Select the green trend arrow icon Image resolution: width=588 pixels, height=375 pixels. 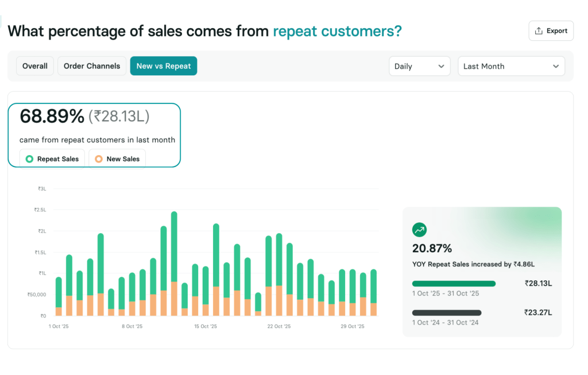pos(419,230)
